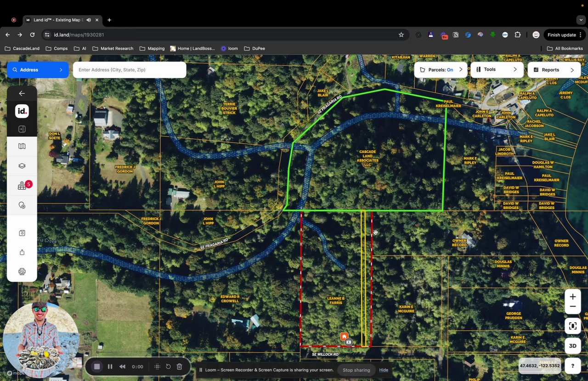The image size is (588, 381).
Task: Open the id. logo home button
Action: click(x=22, y=111)
